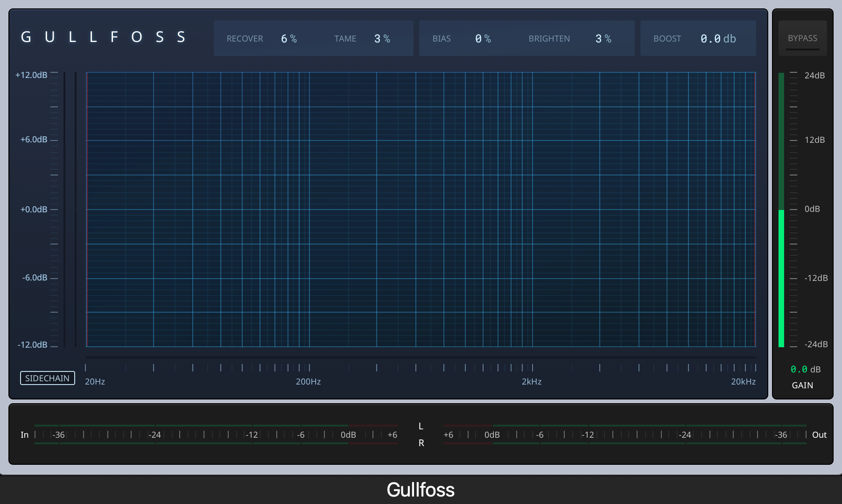Click the -12.0dB scale label
842x504 pixels.
click(x=32, y=345)
